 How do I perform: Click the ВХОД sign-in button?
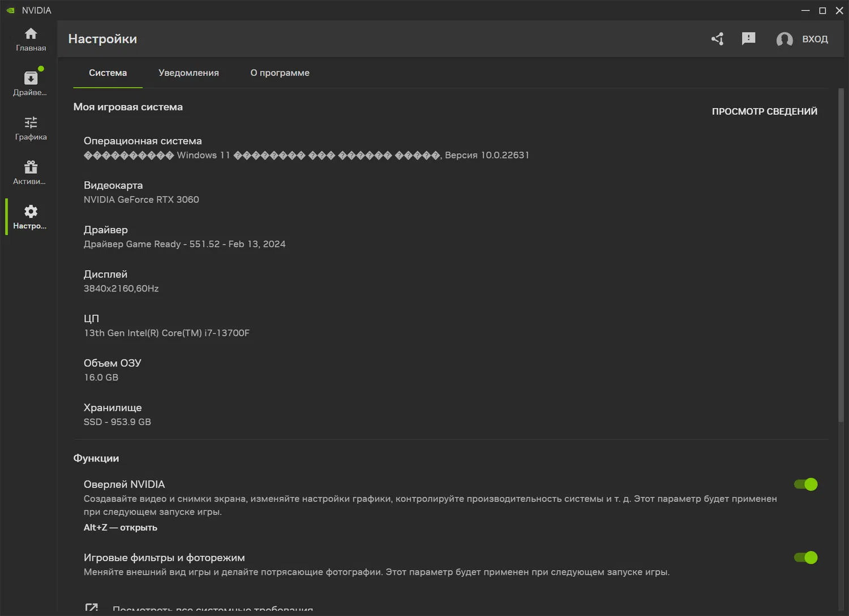click(x=815, y=39)
